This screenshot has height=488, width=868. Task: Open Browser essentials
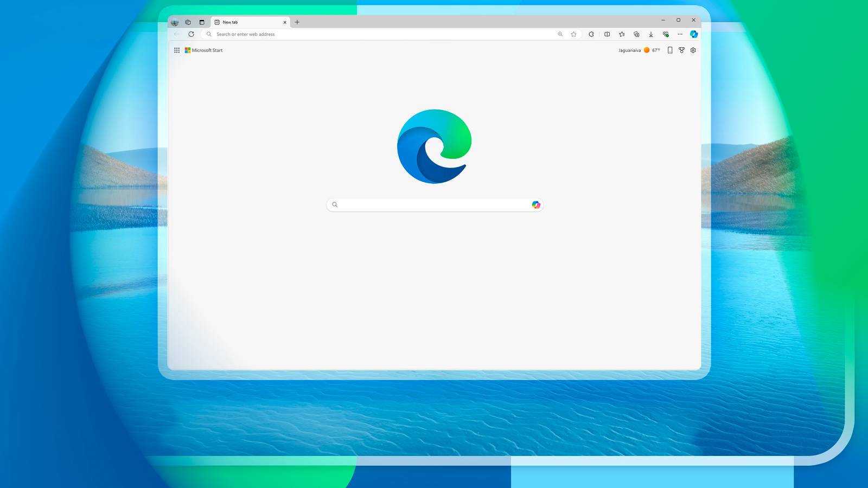666,34
